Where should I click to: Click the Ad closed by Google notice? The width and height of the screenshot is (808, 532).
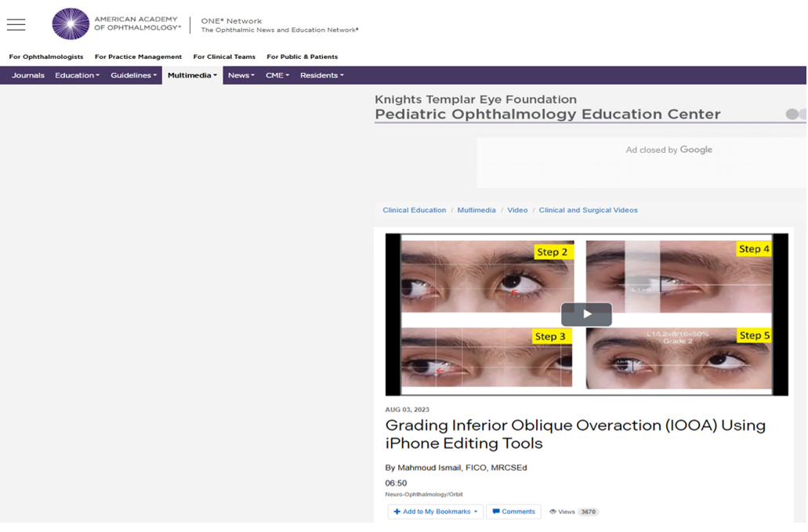669,150
